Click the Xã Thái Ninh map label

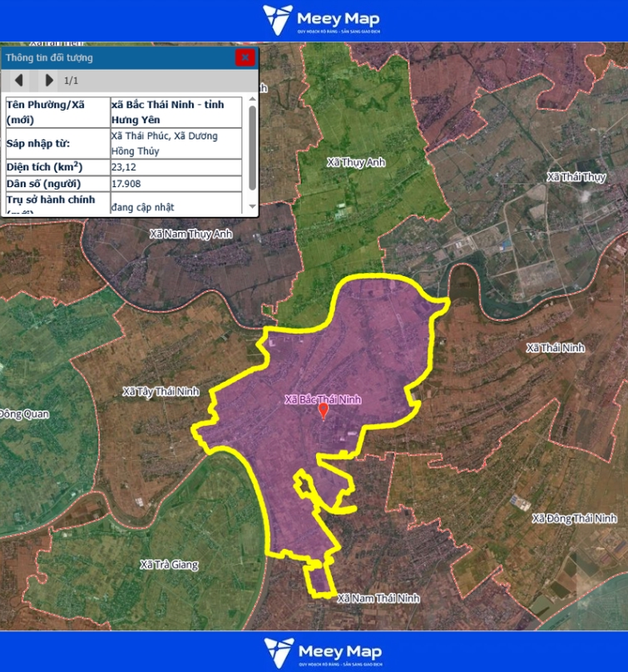[556, 348]
